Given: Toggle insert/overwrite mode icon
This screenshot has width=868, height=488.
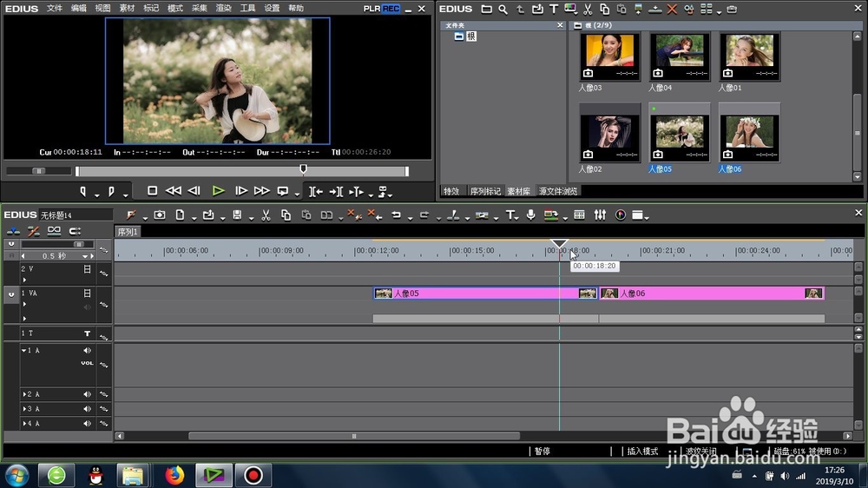Looking at the screenshot, I should coord(13,231).
